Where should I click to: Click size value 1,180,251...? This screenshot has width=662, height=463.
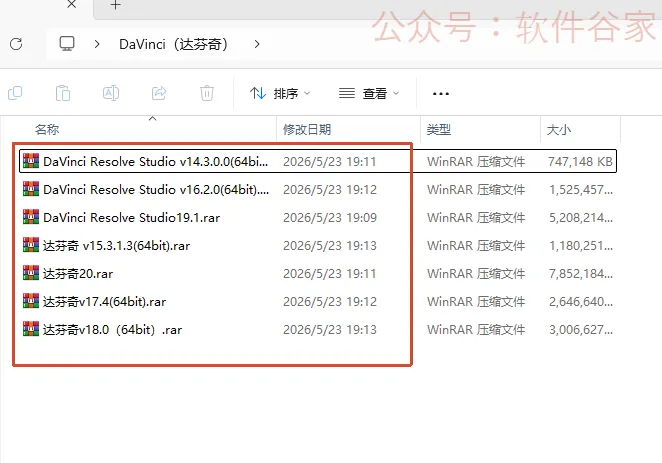point(581,246)
